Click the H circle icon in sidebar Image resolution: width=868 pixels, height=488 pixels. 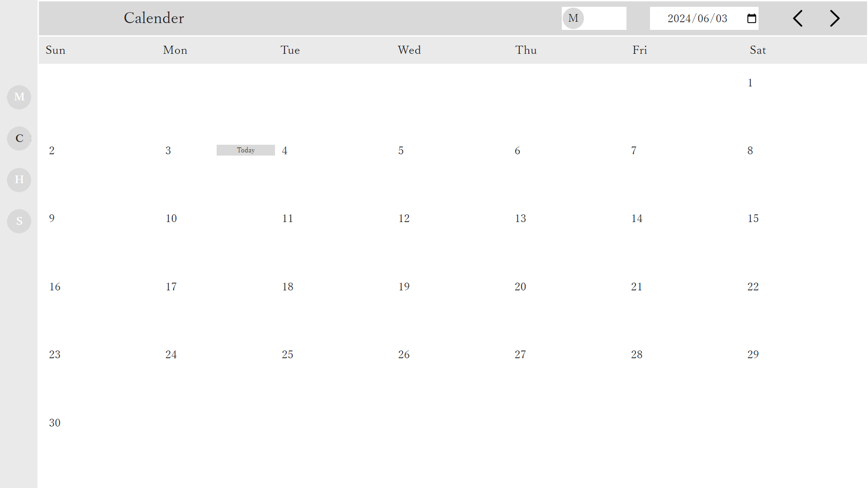point(19,180)
